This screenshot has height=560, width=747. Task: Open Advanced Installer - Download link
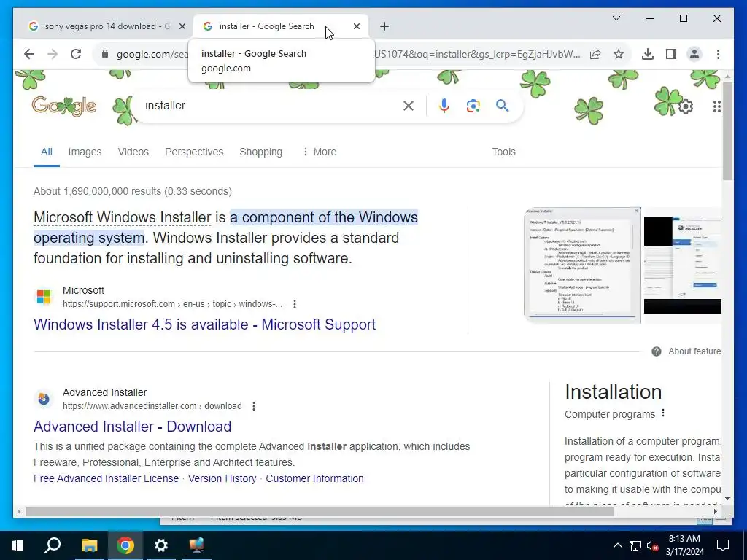click(x=133, y=426)
